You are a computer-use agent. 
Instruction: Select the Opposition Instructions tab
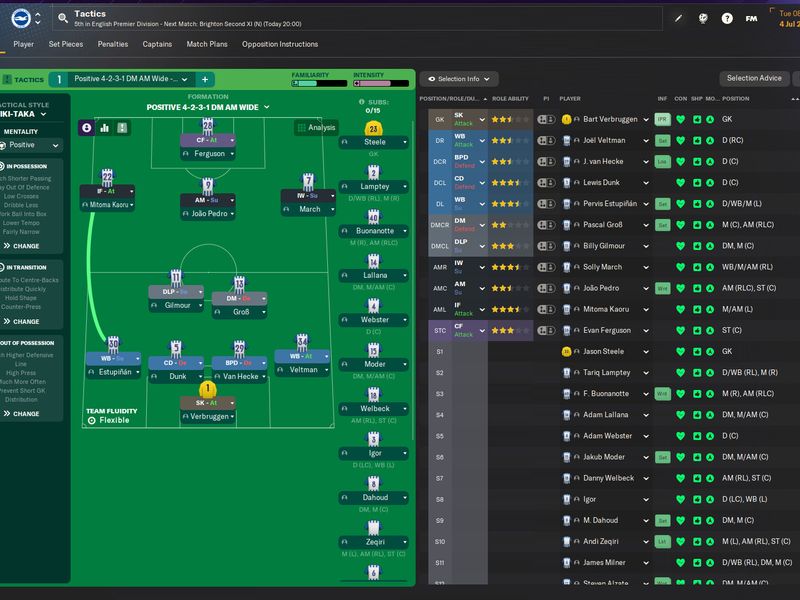point(280,44)
